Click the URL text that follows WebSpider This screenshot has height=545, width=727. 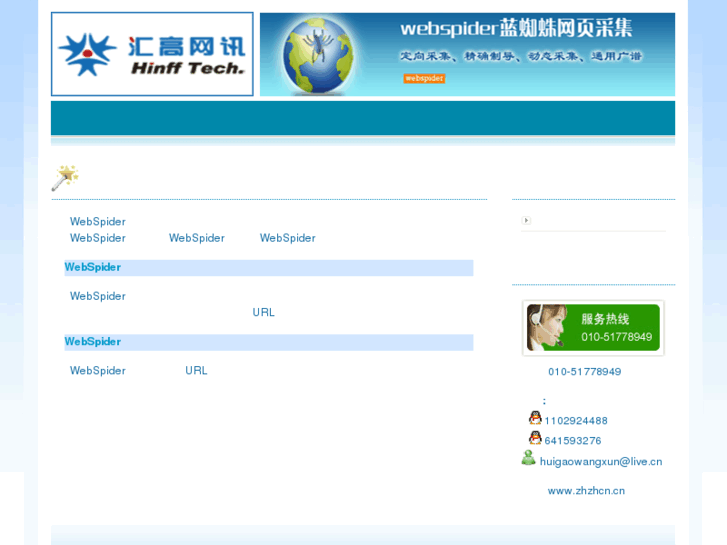tap(196, 371)
